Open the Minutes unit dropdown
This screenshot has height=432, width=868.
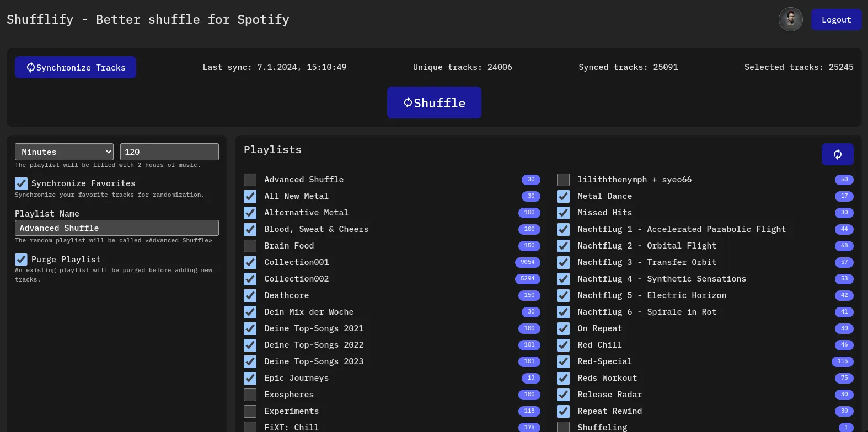click(x=64, y=152)
